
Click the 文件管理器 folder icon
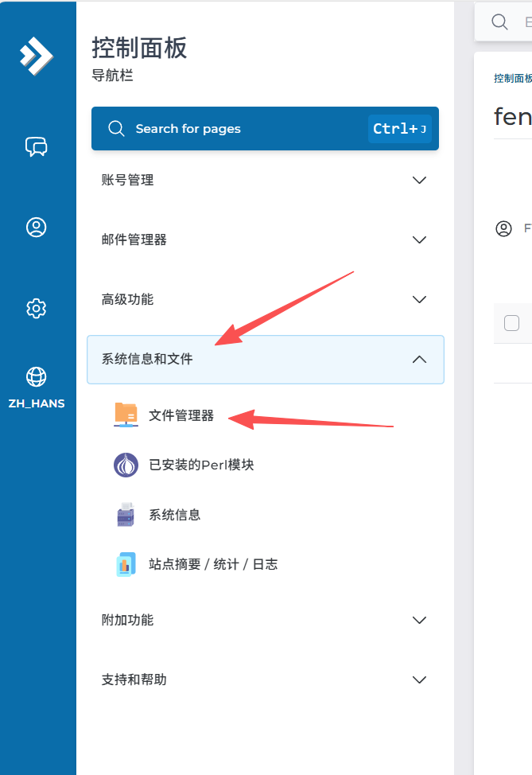coord(126,415)
